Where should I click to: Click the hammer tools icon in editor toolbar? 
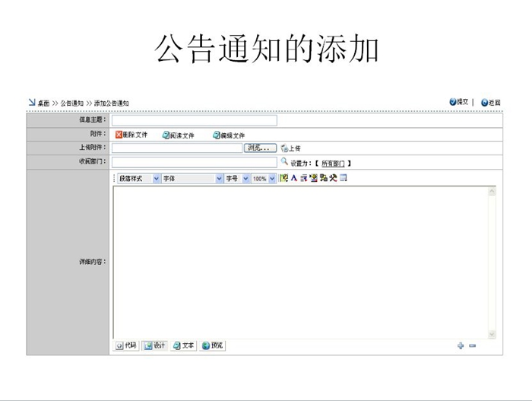(x=333, y=178)
